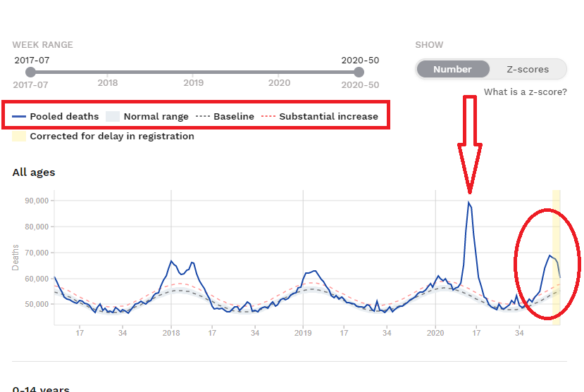Image resolution: width=584 pixels, height=392 pixels.
Task: Click the blue Pooled deaths legend line icon
Action: (x=20, y=116)
